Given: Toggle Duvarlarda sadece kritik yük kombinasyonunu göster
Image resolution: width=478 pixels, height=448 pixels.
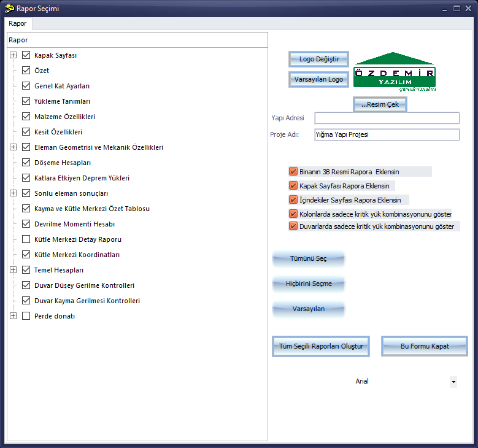Looking at the screenshot, I should coord(293,226).
